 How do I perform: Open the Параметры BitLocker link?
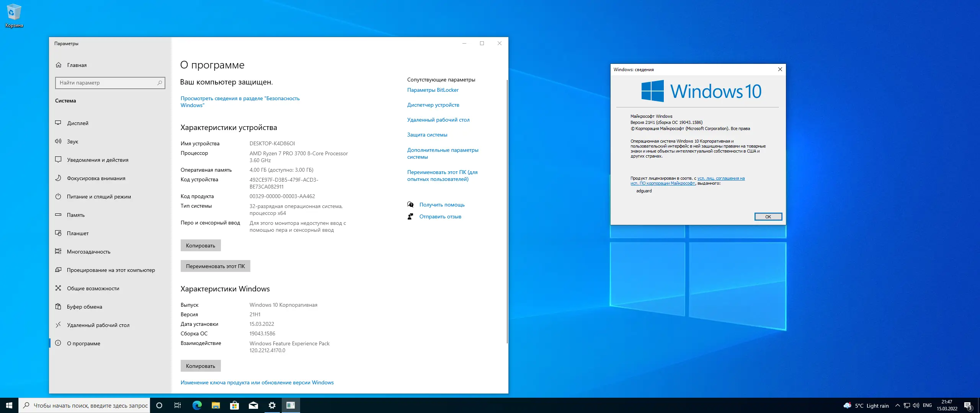point(433,90)
